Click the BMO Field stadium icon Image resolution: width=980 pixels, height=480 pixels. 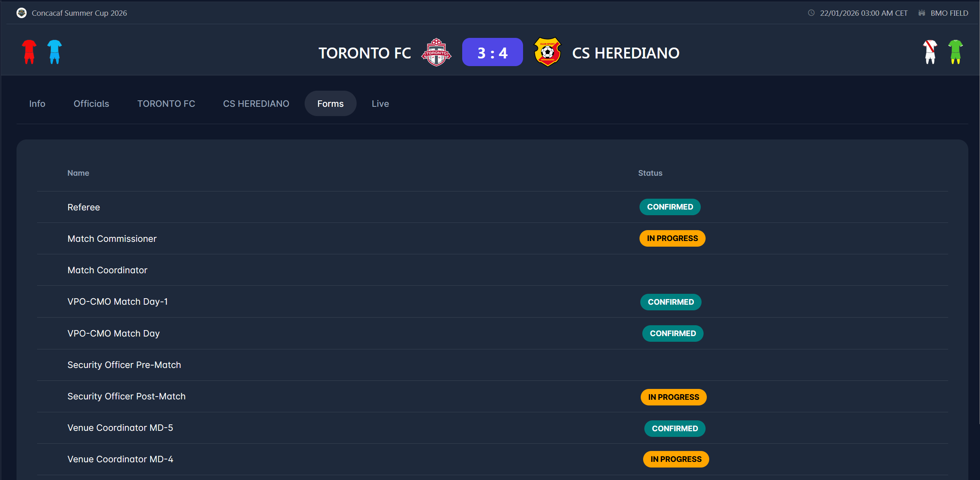(x=922, y=13)
